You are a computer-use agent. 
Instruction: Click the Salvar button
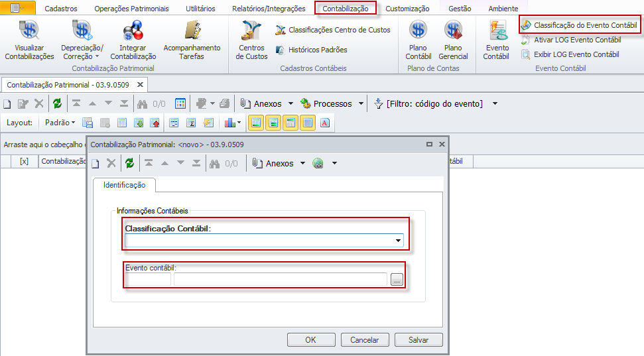click(x=419, y=340)
